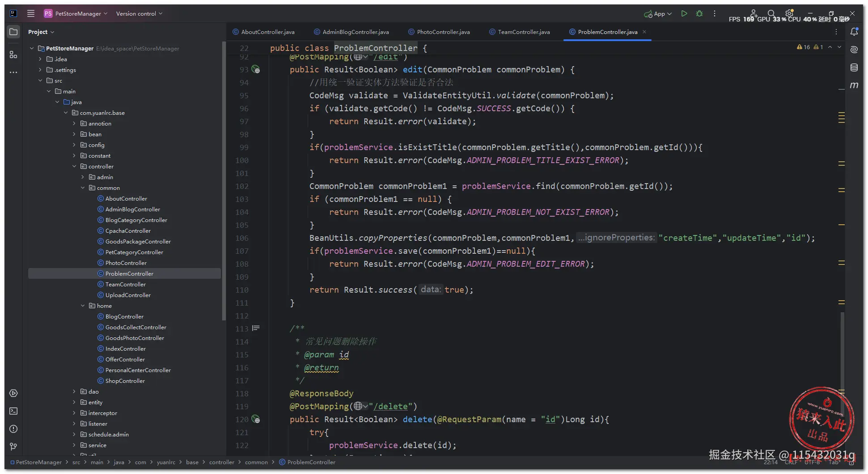The width and height of the screenshot is (868, 474).
Task: Click the Project tree vertical scrollbar
Action: click(224, 181)
